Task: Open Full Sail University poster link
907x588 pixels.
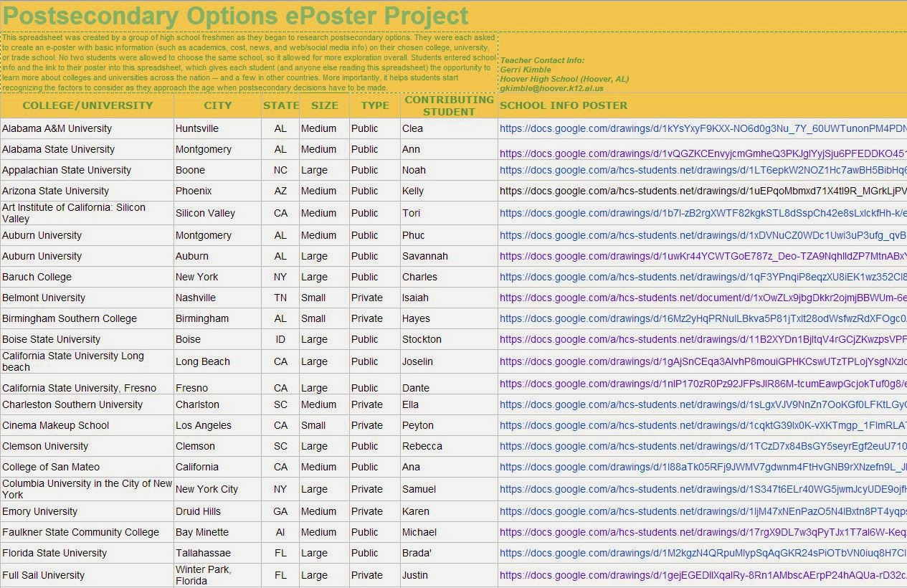Action: (x=703, y=575)
